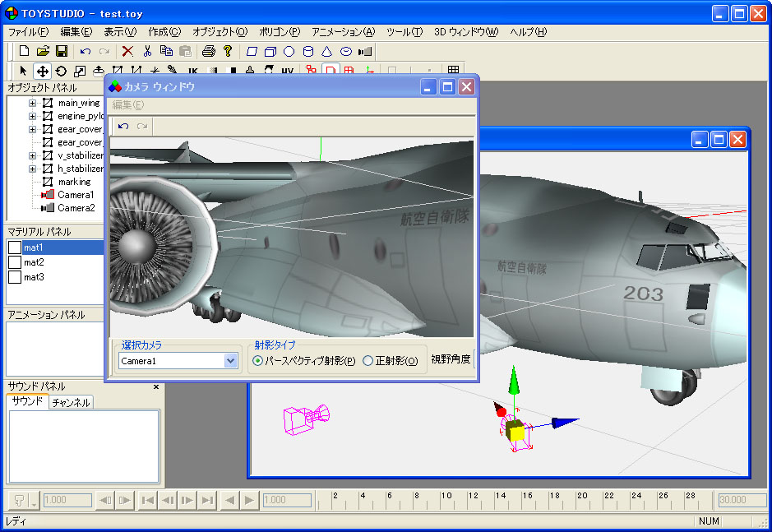Select orthographic 正射影 radio button
The image size is (772, 532).
coord(368,361)
